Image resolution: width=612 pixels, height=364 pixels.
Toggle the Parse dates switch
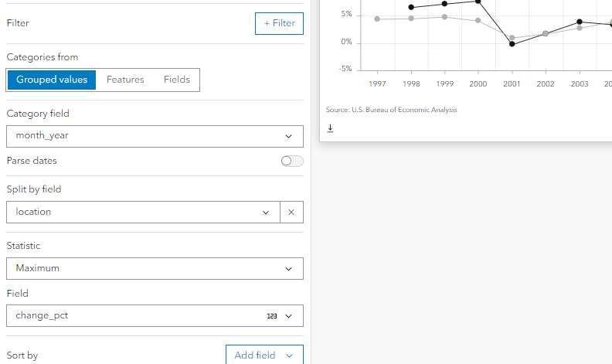click(x=292, y=161)
